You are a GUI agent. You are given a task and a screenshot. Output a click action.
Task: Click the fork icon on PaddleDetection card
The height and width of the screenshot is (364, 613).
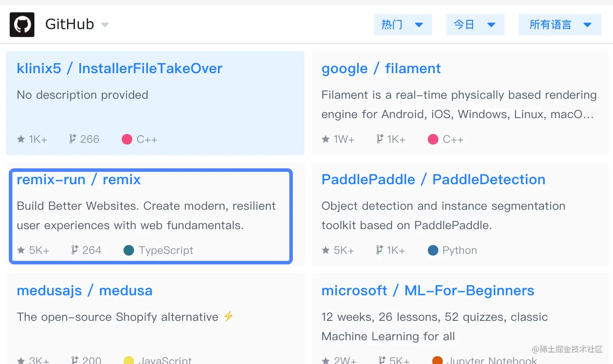(x=380, y=250)
